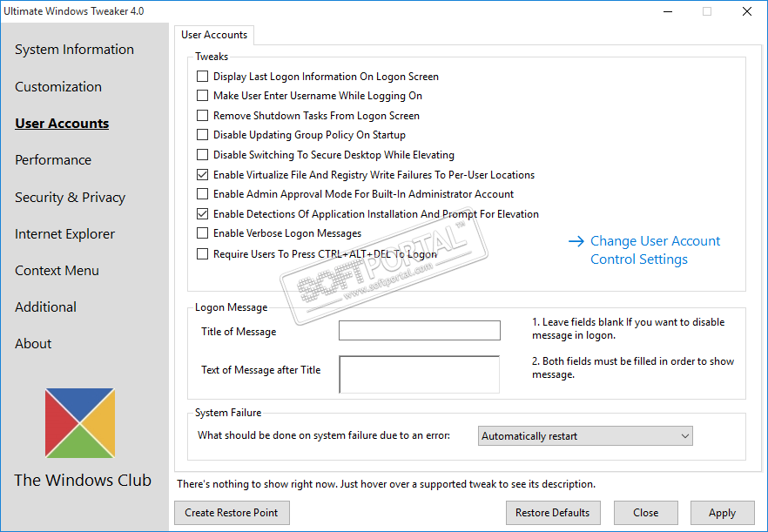Select User Accounts in the sidebar

pos(62,124)
